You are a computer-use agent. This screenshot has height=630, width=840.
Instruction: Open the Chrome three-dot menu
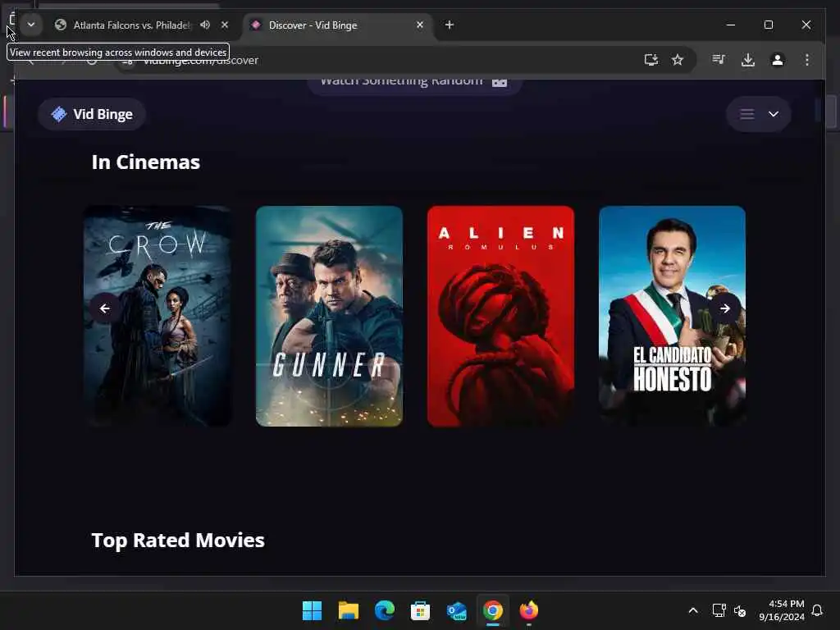807,59
